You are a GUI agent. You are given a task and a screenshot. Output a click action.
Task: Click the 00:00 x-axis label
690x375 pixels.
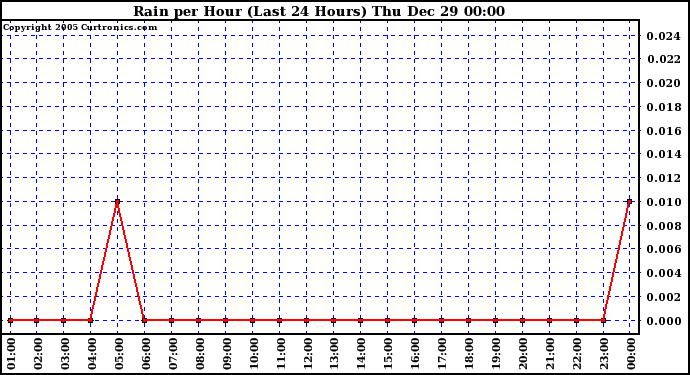click(x=631, y=354)
